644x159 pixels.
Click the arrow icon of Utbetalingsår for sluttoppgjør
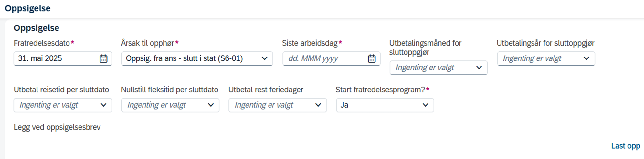pyautogui.click(x=586, y=58)
